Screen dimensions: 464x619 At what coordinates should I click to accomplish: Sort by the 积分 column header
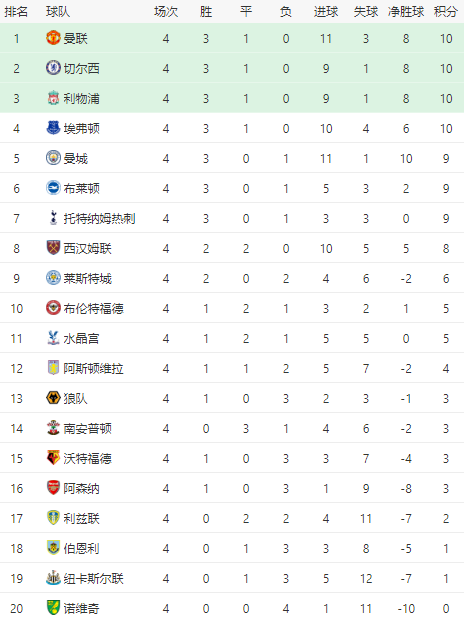[x=445, y=12]
